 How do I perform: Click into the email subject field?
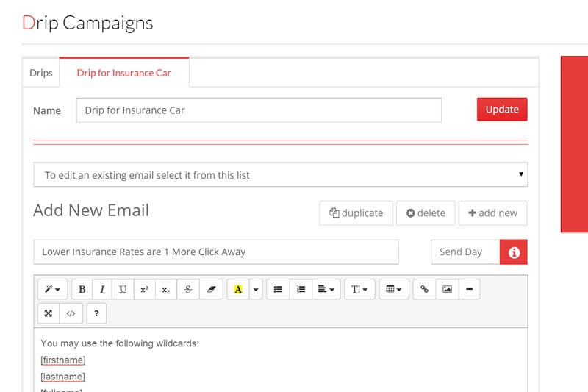point(216,252)
